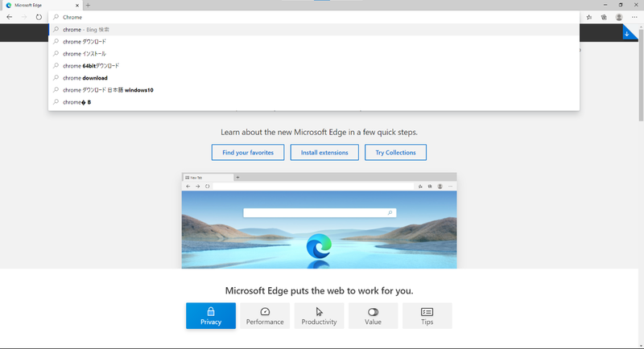This screenshot has width=644, height=349.
Task: Choose 'chrome ダウンロード 日本語 windows10' suggestion
Action: (314, 90)
